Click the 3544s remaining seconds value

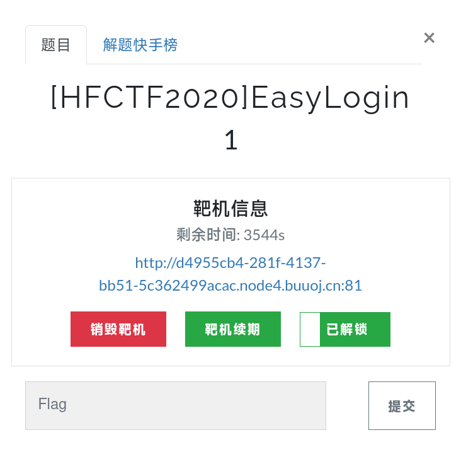[264, 235]
